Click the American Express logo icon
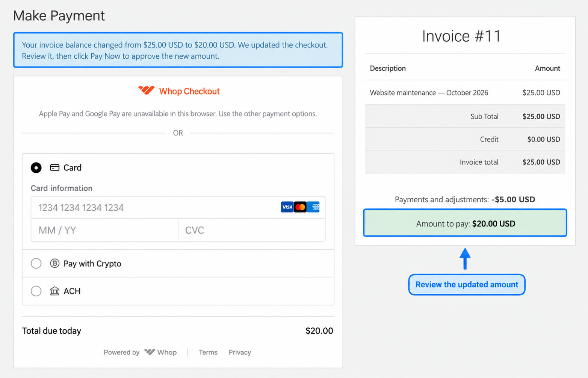Image resolution: width=588 pixels, height=378 pixels. pyautogui.click(x=313, y=207)
